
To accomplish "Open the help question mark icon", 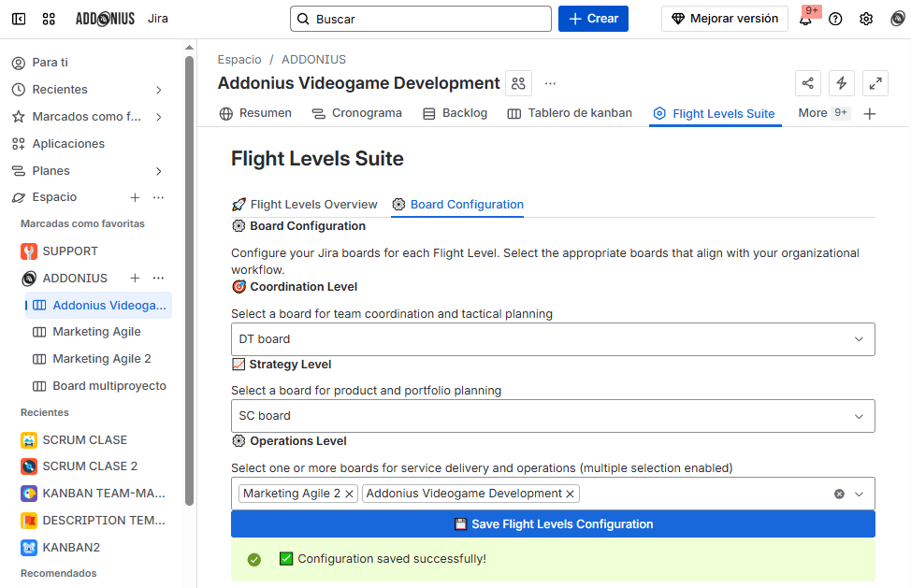I will coord(835,19).
